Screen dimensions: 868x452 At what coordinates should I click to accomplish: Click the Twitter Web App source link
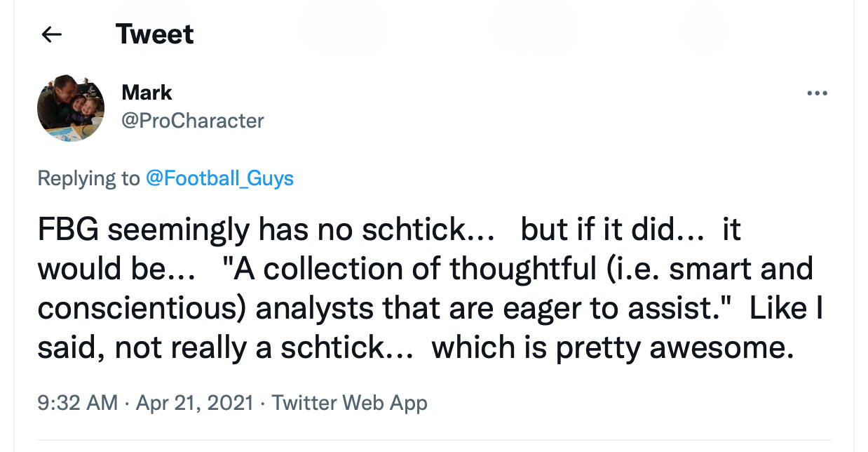(x=349, y=403)
